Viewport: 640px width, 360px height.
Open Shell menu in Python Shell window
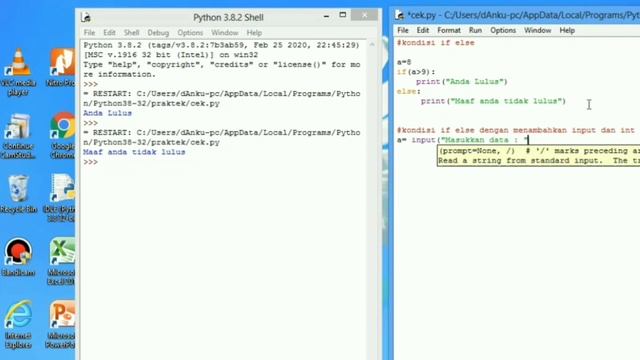point(131,33)
